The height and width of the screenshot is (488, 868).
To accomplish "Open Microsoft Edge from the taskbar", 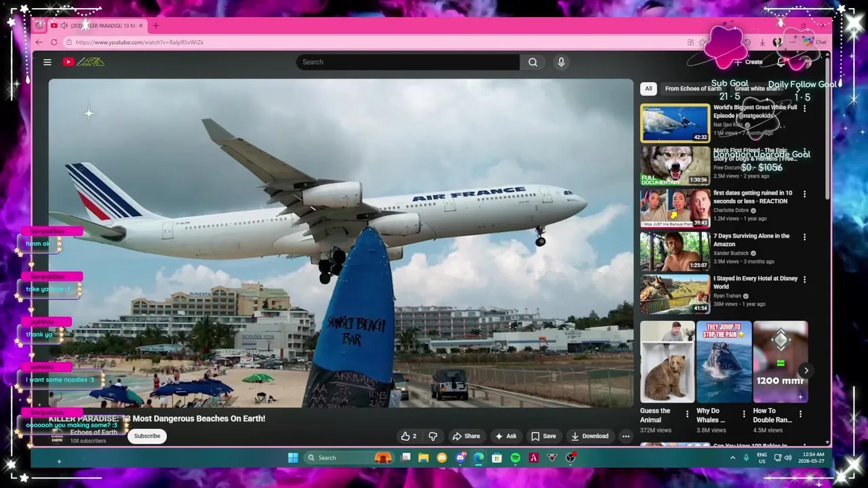I will coord(479,457).
